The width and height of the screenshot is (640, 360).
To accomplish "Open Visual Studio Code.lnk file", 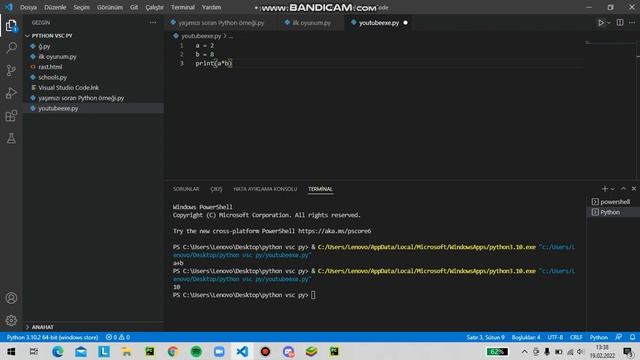I will pos(69,88).
